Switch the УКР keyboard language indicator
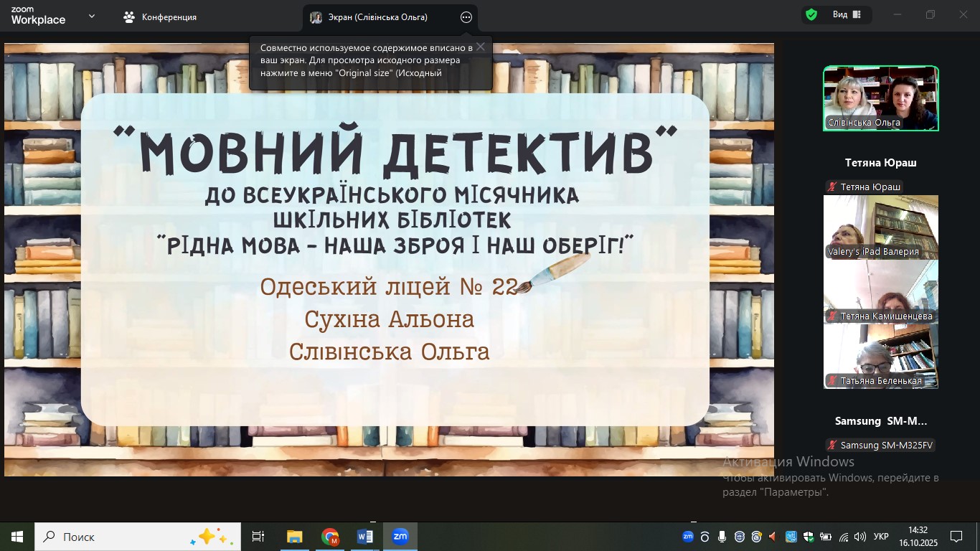 tap(882, 537)
